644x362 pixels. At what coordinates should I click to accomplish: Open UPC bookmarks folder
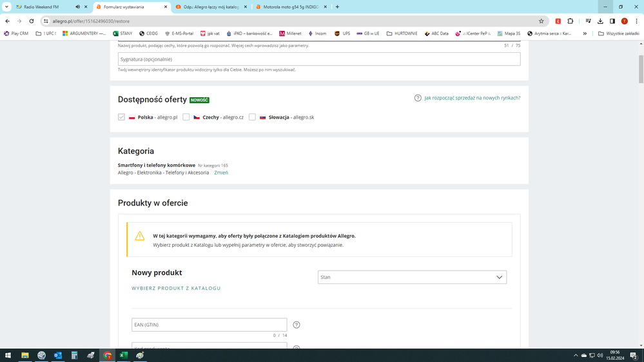click(46, 33)
